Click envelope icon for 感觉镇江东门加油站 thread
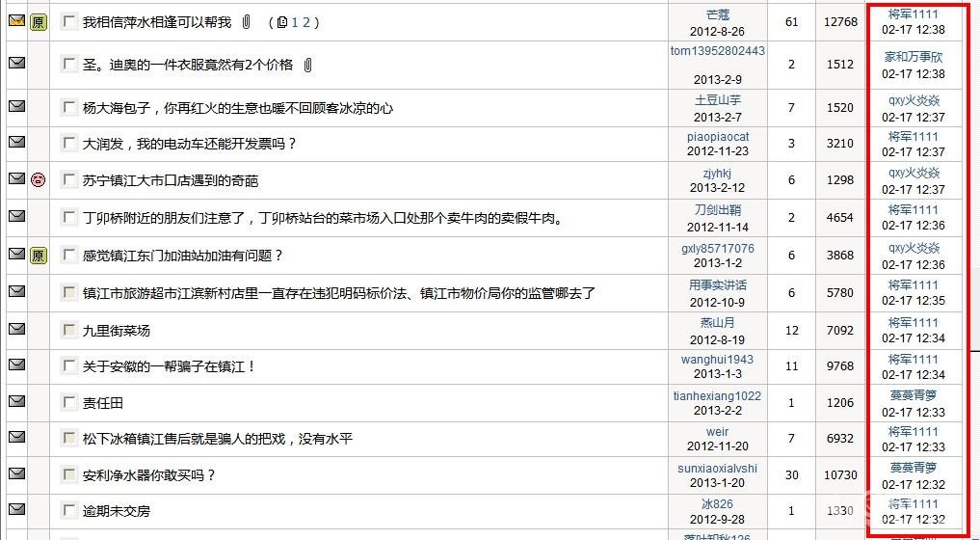This screenshot has width=980, height=540. tap(17, 254)
